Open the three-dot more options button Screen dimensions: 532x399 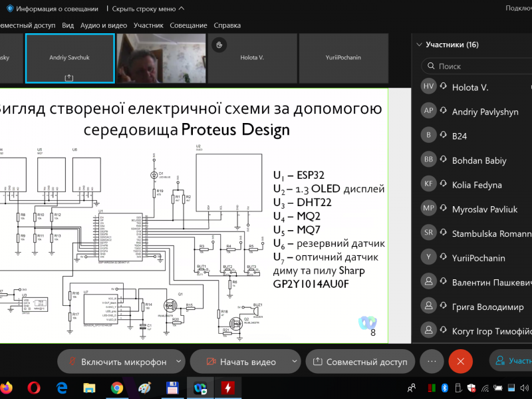[432, 362]
